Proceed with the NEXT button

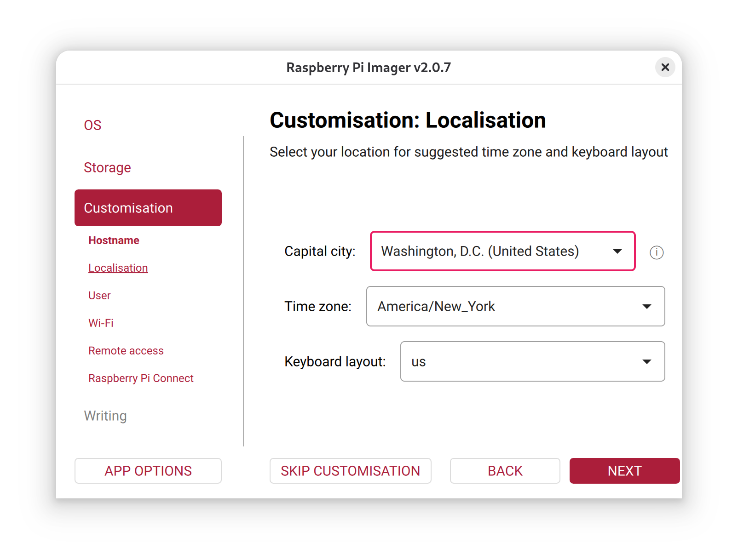(625, 471)
